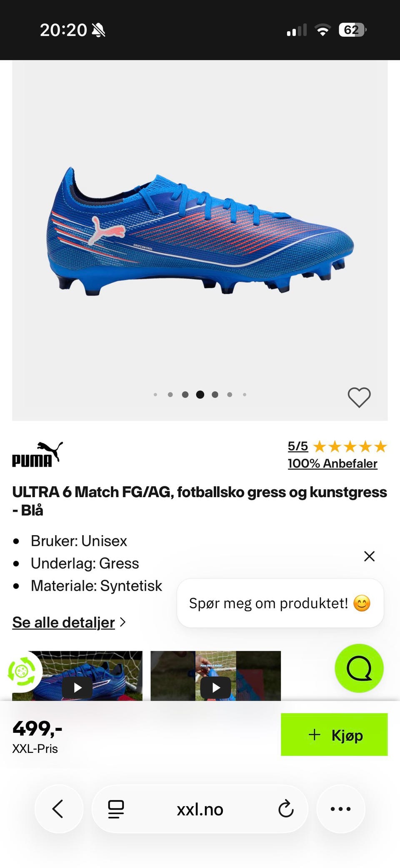Open the blue Puma shoe product image

click(200, 232)
